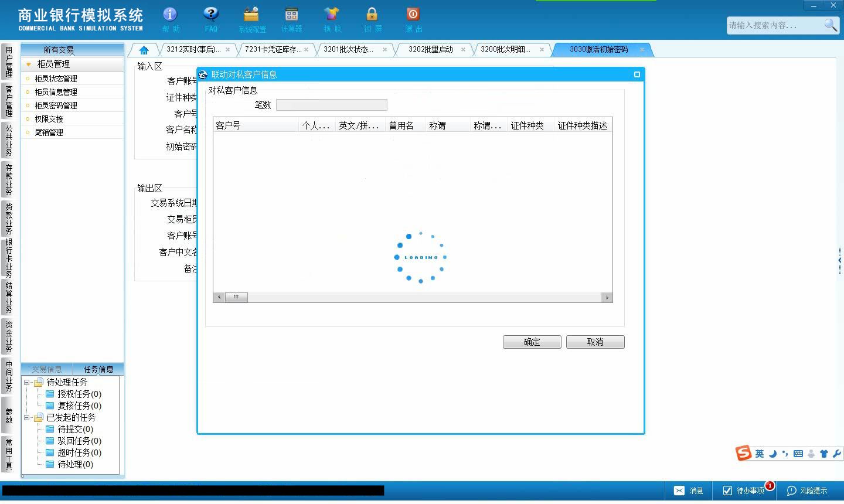The height and width of the screenshot is (504, 844).
Task: Click the user account icon in IME bar
Action: 811,454
